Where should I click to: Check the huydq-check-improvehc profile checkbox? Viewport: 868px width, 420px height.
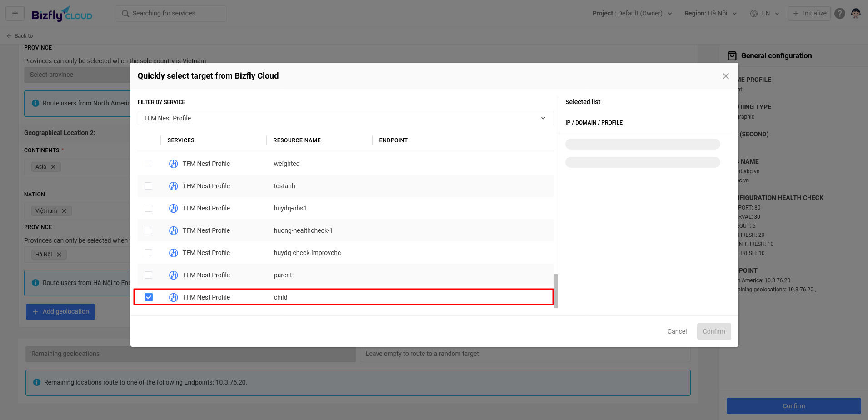click(x=149, y=253)
